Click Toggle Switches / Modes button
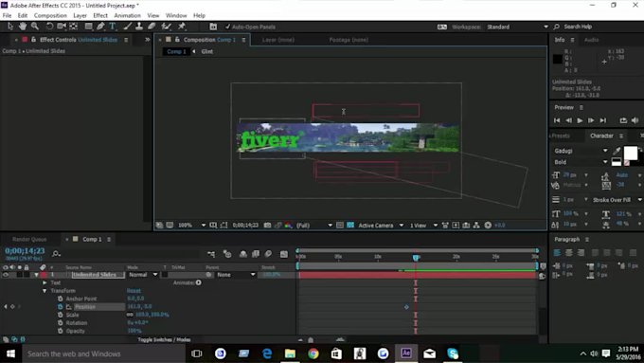Screen dimensions: 644x363 coord(164,339)
